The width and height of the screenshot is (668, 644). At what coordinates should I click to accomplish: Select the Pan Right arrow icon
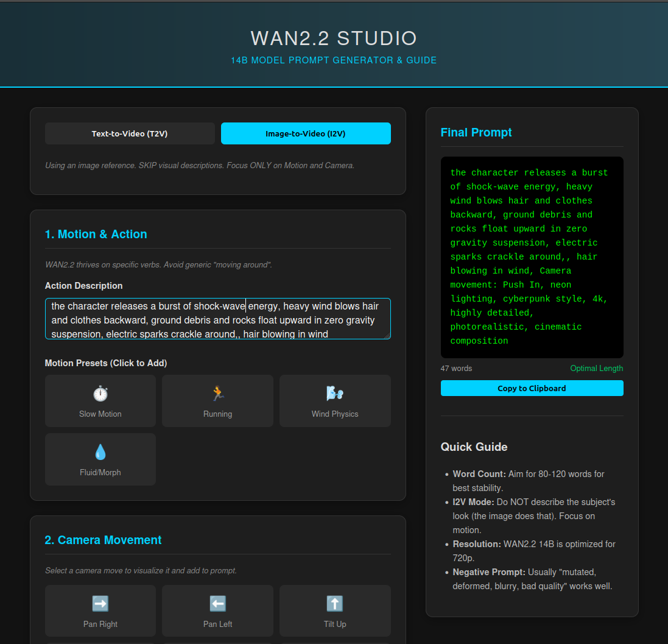(100, 603)
